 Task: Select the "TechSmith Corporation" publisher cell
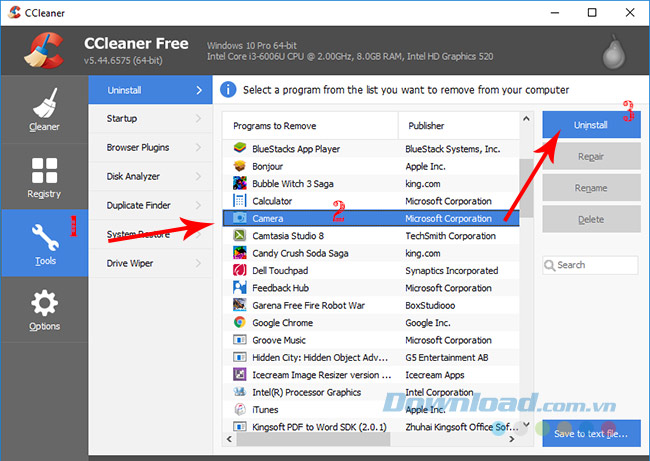pyautogui.click(x=451, y=235)
